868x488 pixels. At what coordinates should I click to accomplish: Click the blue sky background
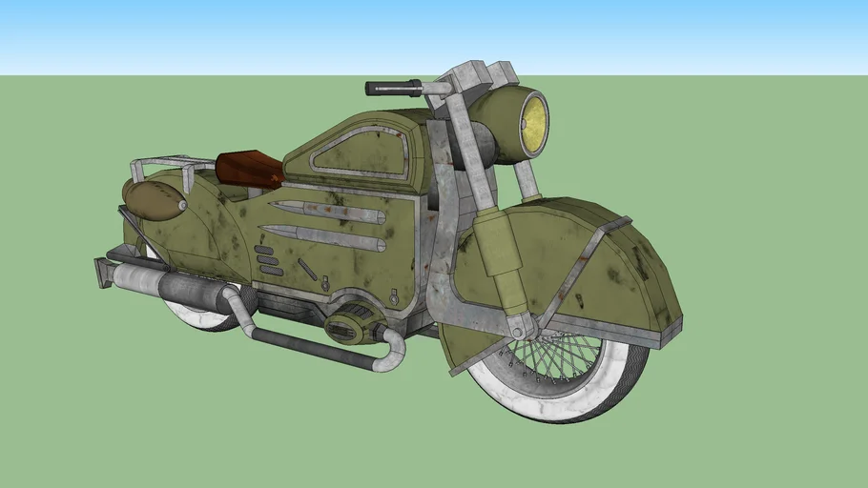tap(191, 33)
